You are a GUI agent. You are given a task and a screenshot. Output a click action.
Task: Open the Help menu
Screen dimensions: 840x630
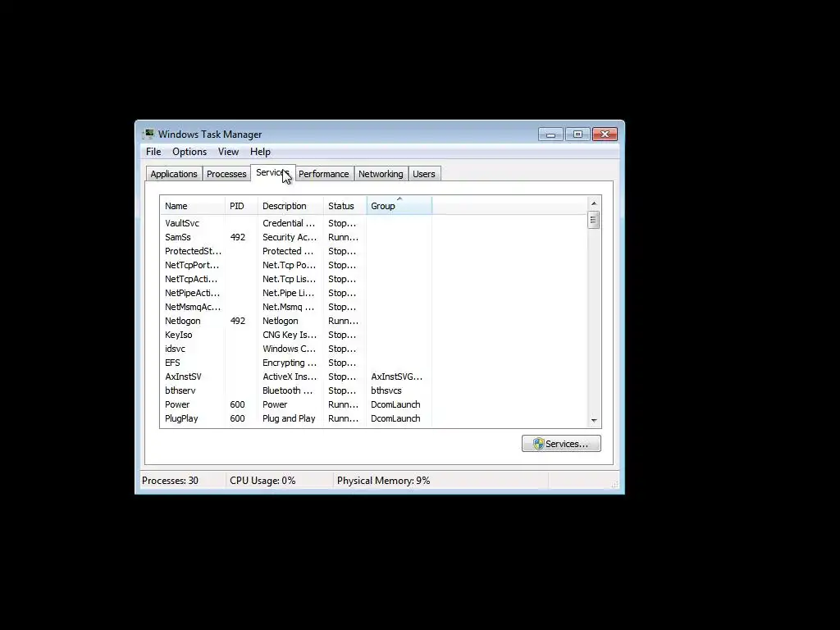pos(260,152)
